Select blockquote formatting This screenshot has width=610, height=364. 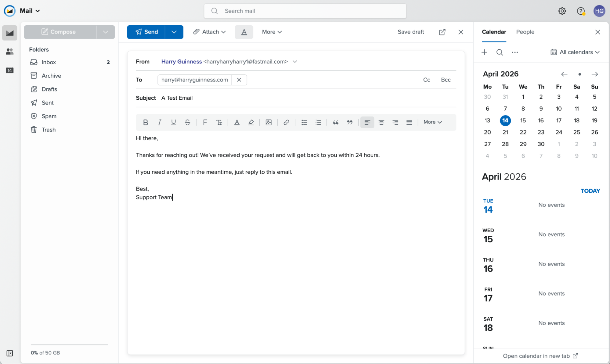(x=336, y=122)
